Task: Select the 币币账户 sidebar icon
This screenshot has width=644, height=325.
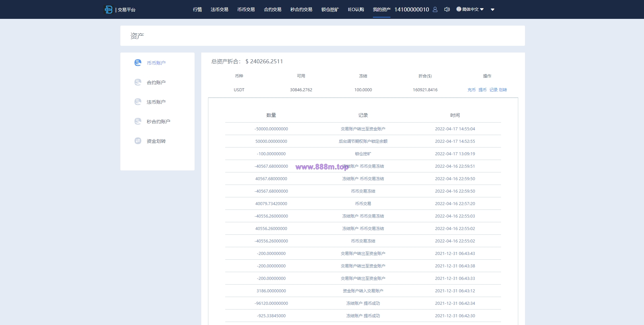Action: click(138, 63)
